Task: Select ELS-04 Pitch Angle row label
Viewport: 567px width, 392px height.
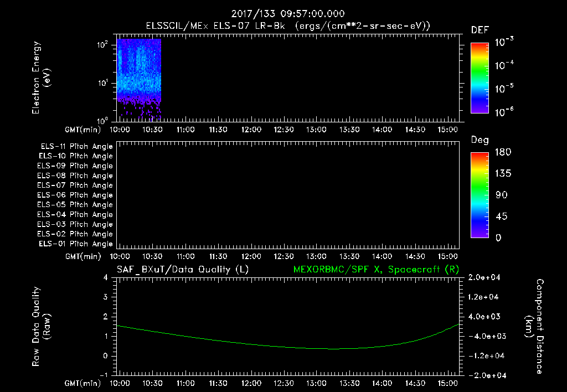Action: (75, 215)
